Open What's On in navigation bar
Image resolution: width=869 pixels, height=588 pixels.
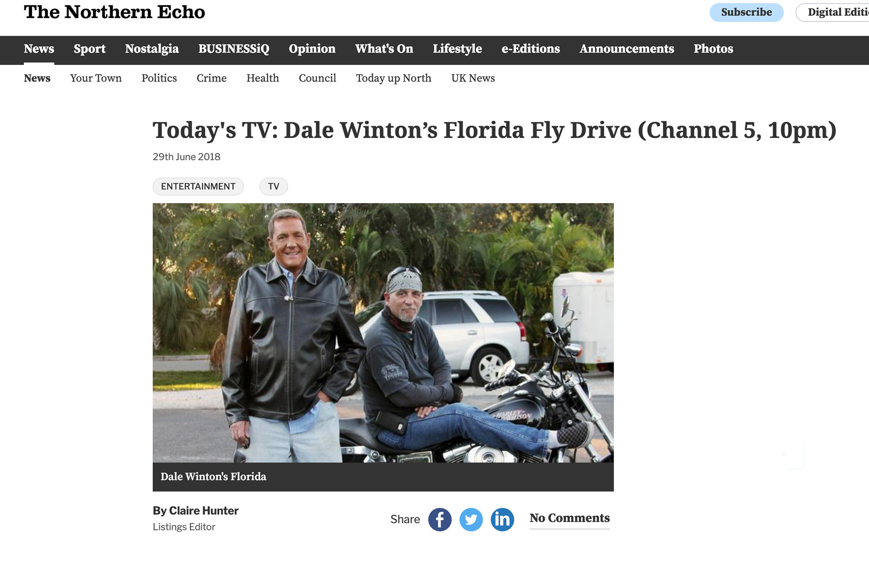pyautogui.click(x=384, y=49)
